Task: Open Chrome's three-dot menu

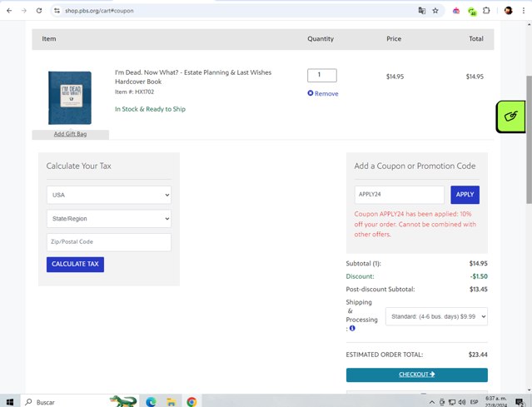Action: pyautogui.click(x=524, y=11)
